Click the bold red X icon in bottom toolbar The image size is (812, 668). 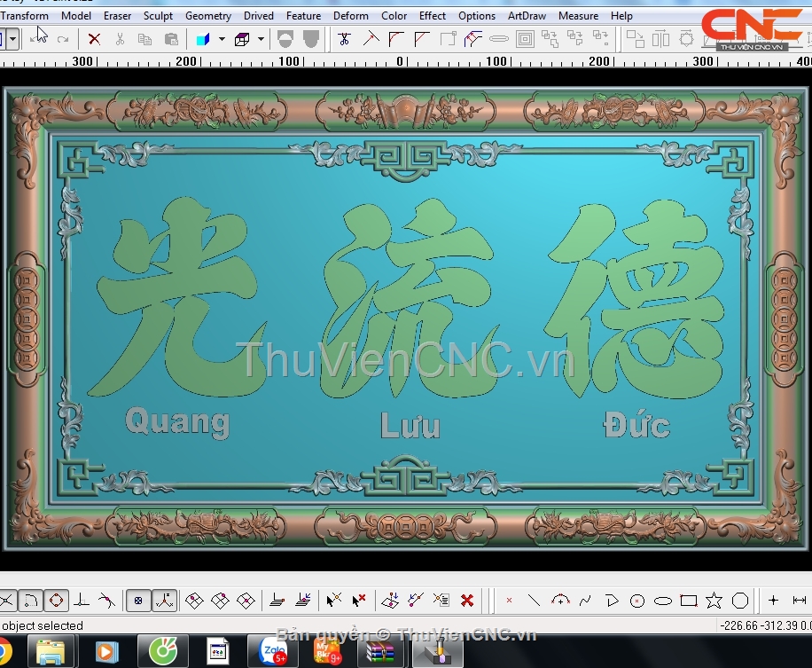tap(467, 601)
